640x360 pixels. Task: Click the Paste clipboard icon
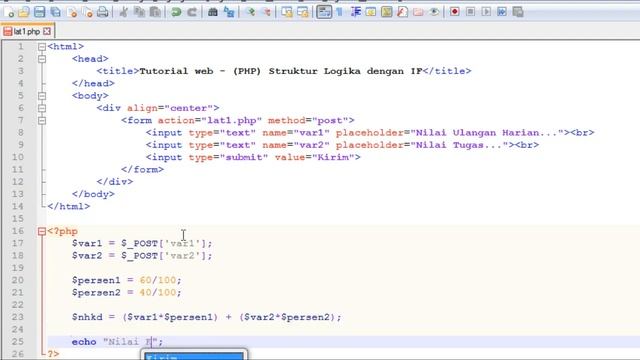155,12
